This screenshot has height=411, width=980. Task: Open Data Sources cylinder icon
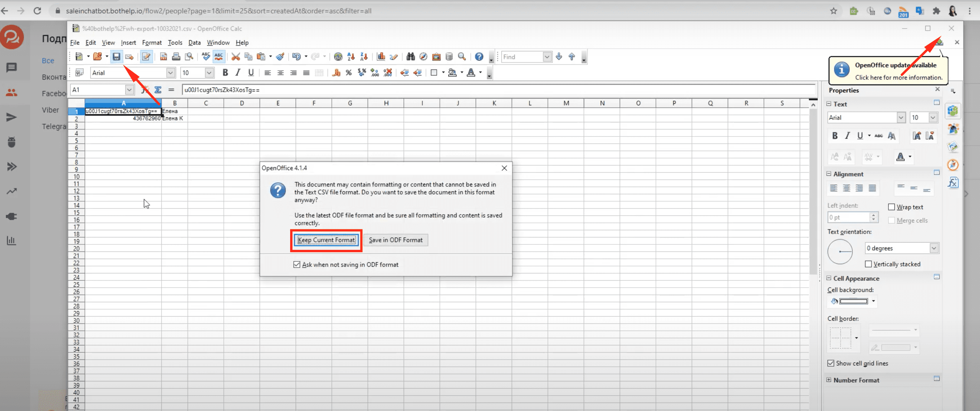[x=449, y=57]
